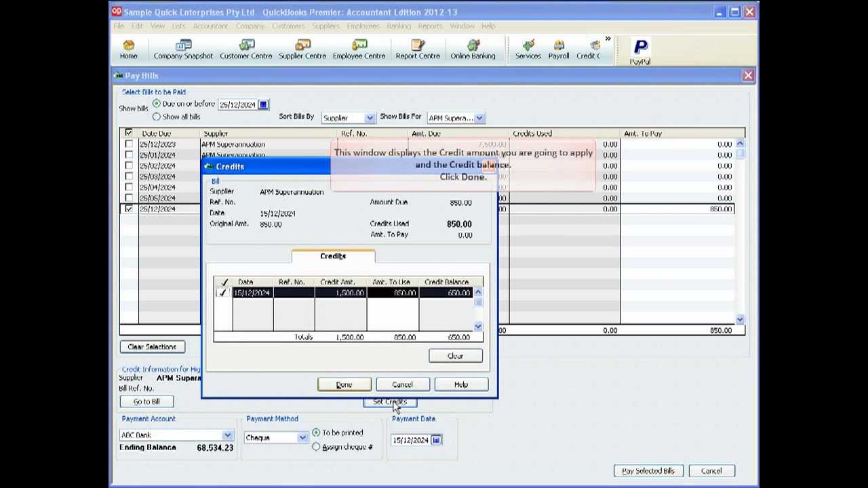Viewport: 868px width, 488px height.
Task: Open calendar for Due on or before date
Action: (x=263, y=105)
